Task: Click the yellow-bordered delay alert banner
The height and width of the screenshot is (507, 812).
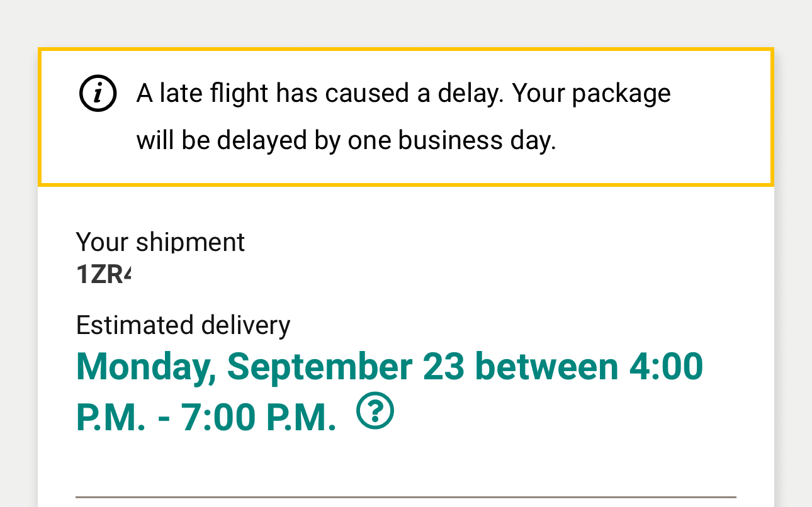Action: coord(406,117)
